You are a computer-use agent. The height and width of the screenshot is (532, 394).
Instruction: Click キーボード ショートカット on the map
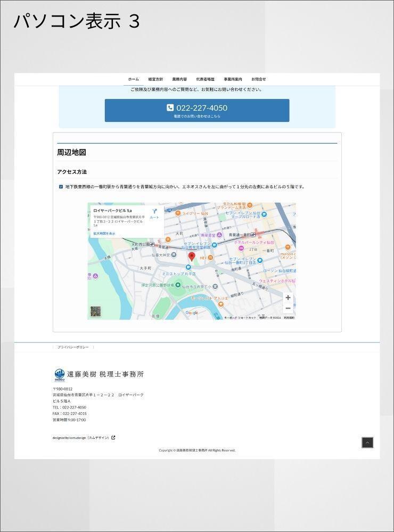pyautogui.click(x=240, y=318)
